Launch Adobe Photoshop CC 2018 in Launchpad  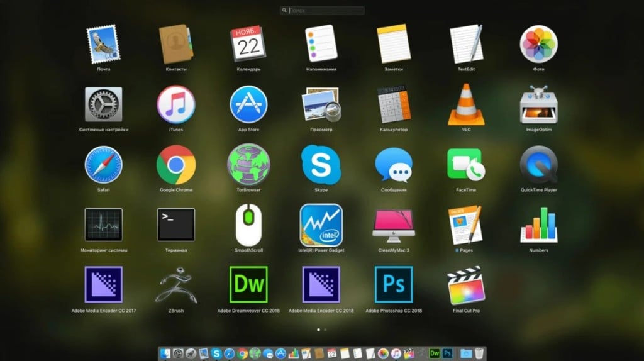coord(394,285)
